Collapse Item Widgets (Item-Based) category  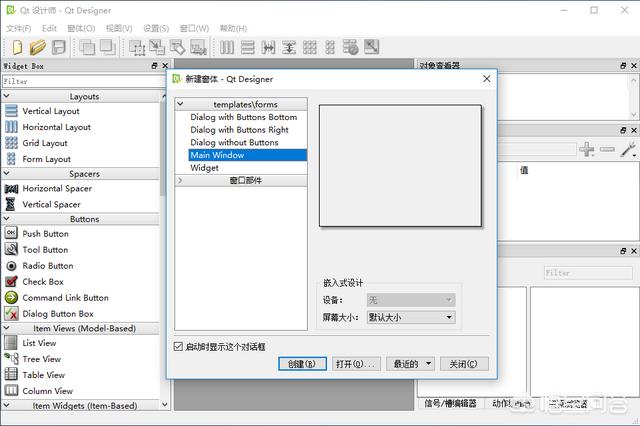tap(7, 405)
